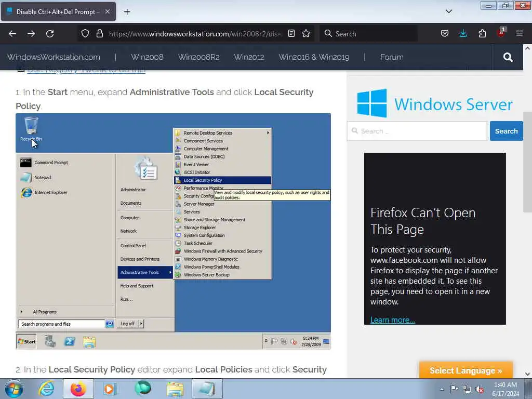Open the Firefox downloads panel
This screenshot has width=532, height=399.
tap(463, 34)
